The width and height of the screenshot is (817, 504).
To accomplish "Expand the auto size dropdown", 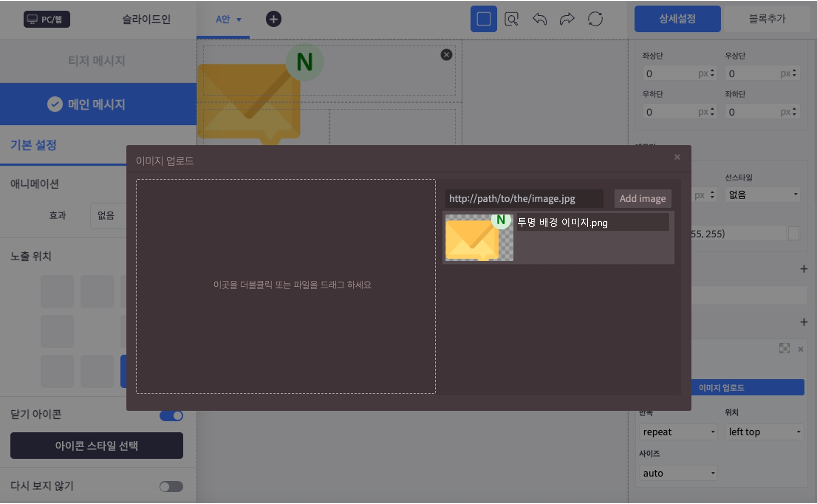I will tap(678, 473).
